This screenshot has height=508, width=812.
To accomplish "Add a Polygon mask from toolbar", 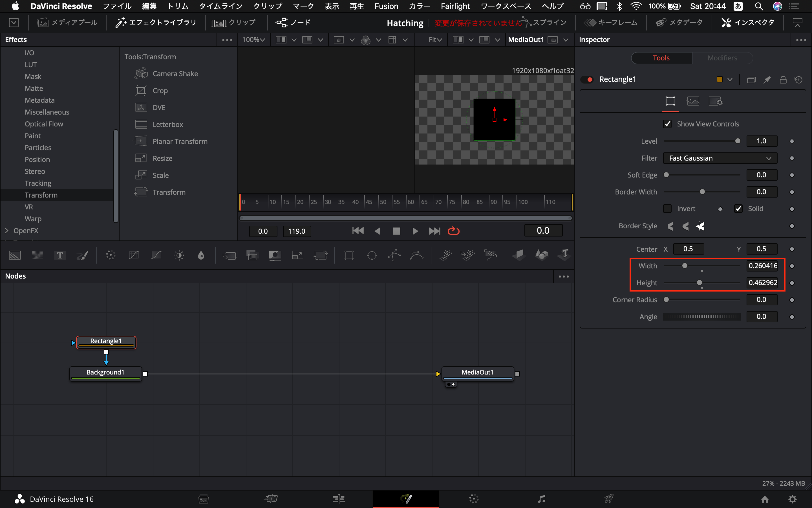I will (x=394, y=255).
